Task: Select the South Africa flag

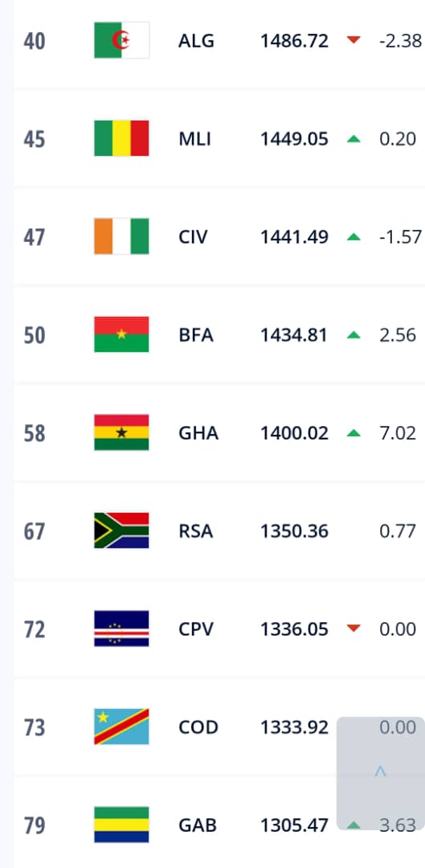Action: pos(121,530)
